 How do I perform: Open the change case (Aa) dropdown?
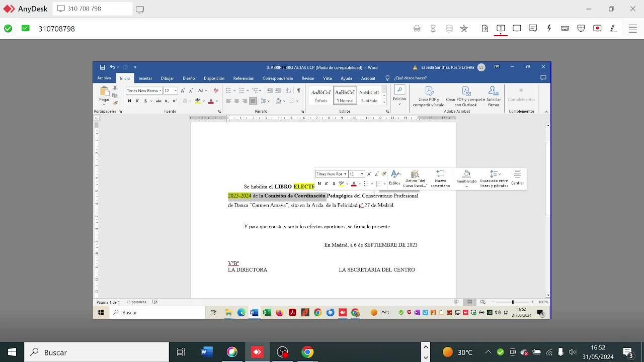point(202,90)
